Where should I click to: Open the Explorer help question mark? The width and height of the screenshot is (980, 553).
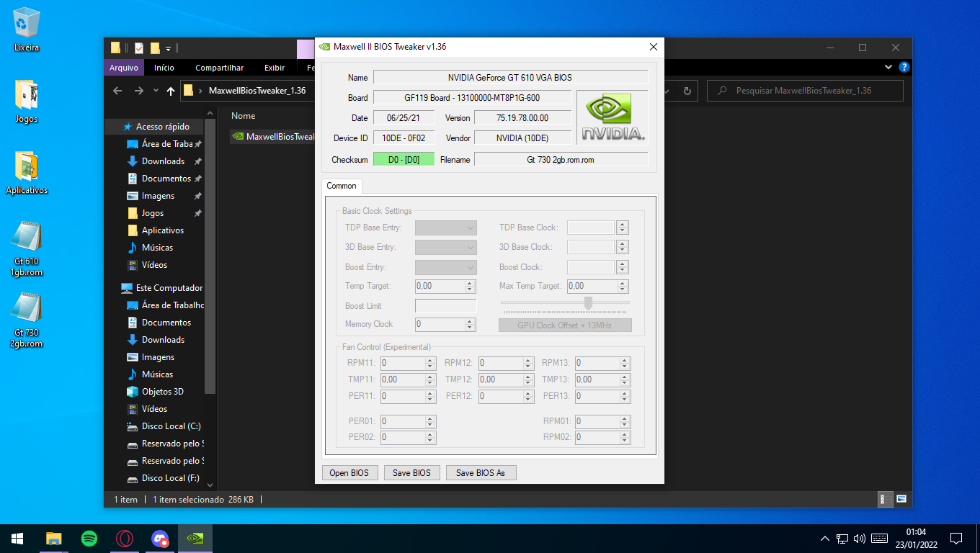click(904, 67)
